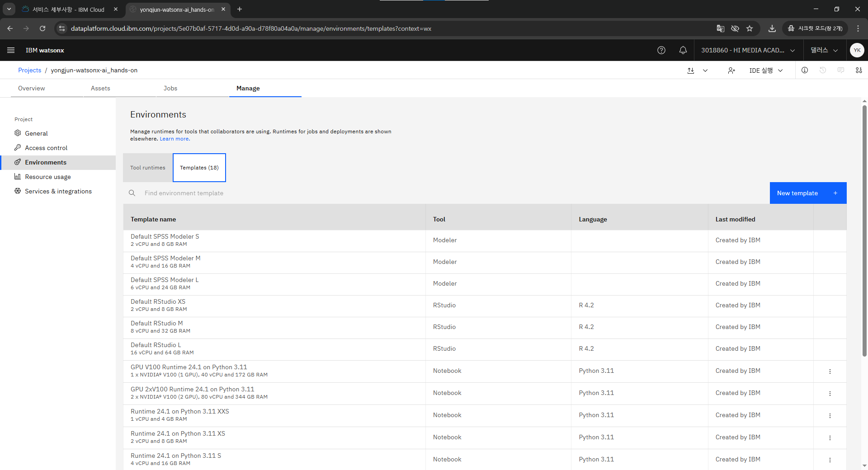Open a new browser tab with plus button
Viewport: 868px width, 470px height.
tap(240, 9)
